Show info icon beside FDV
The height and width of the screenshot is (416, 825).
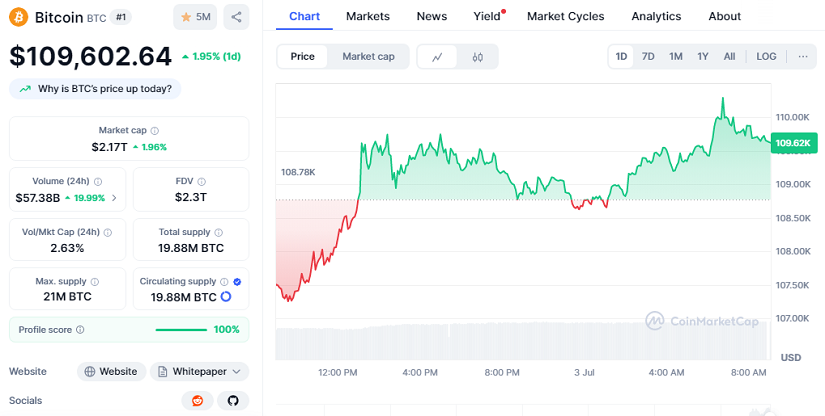(202, 181)
